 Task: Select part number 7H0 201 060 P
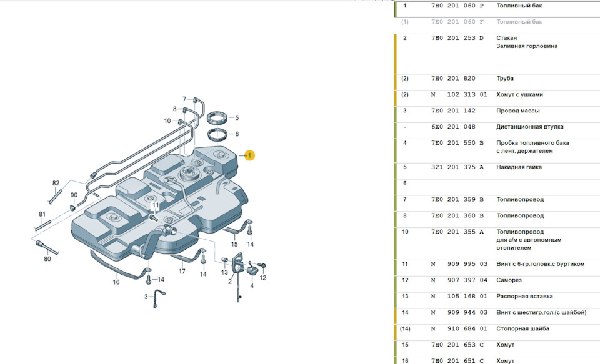(457, 6)
